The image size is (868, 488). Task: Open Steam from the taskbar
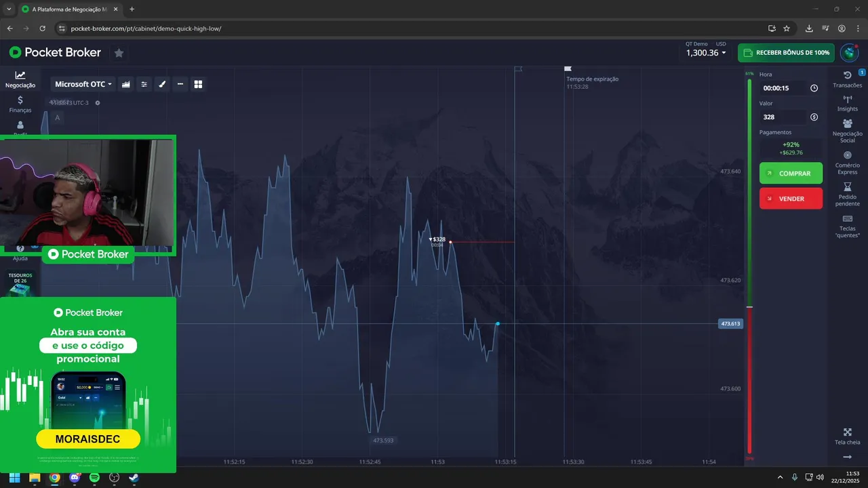[x=134, y=477]
